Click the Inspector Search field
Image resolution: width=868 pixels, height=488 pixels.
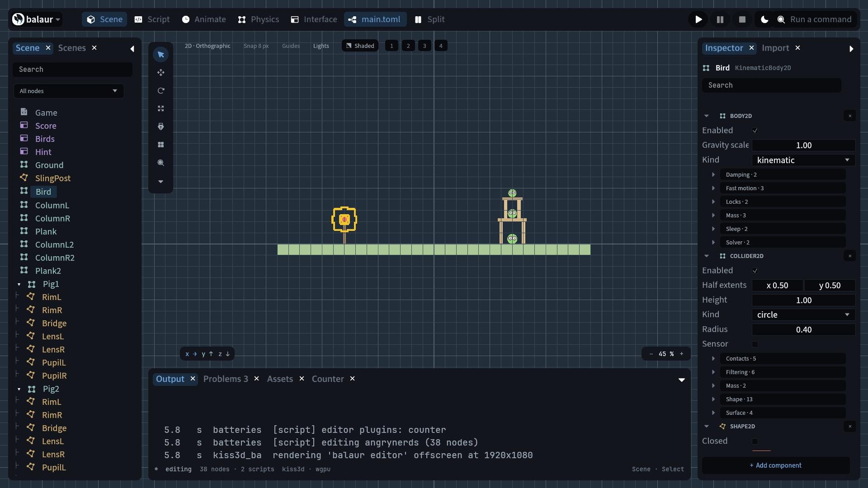pyautogui.click(x=771, y=85)
